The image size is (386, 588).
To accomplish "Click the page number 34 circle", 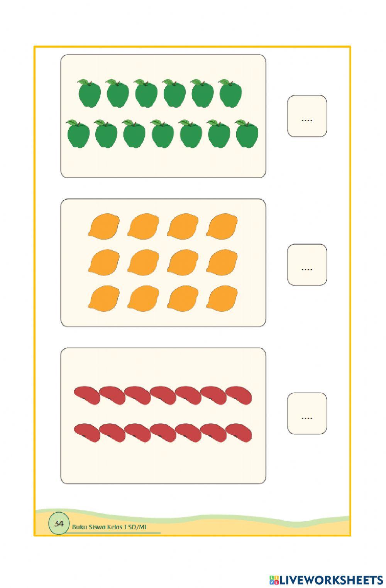I will pyautogui.click(x=59, y=524).
